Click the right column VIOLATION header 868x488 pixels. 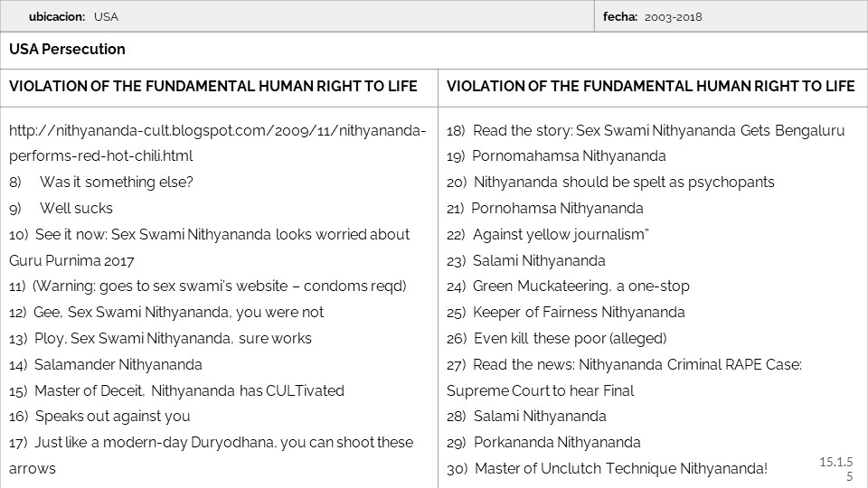click(x=651, y=87)
